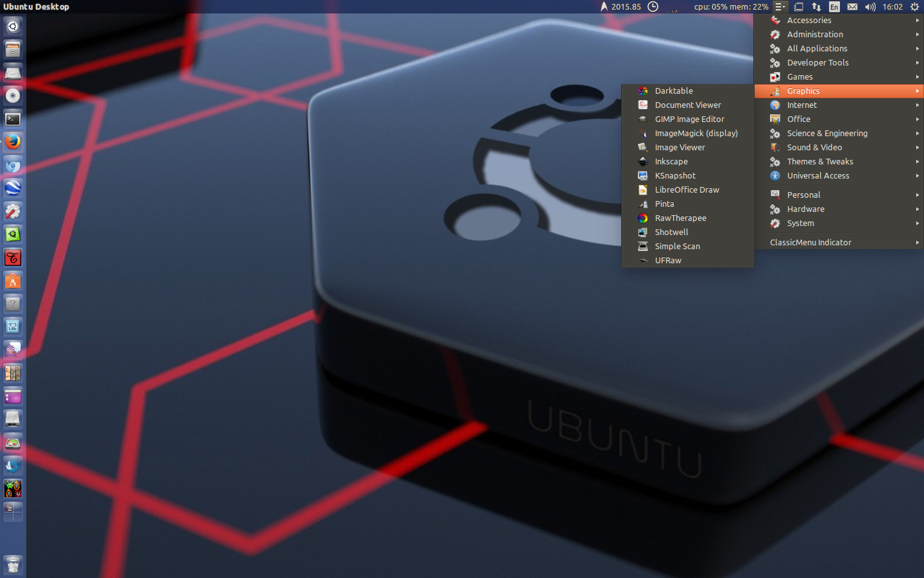Start Simple Scan
924x578 pixels.
[687, 247]
